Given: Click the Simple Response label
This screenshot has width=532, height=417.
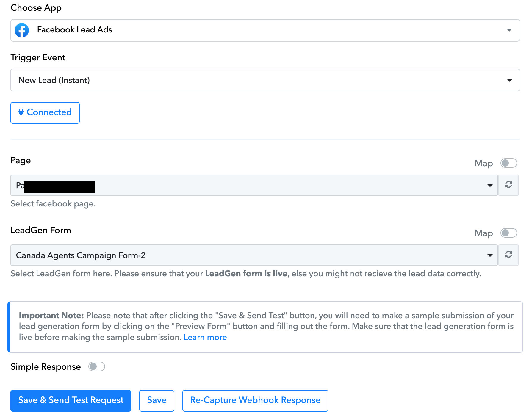Looking at the screenshot, I should point(46,367).
